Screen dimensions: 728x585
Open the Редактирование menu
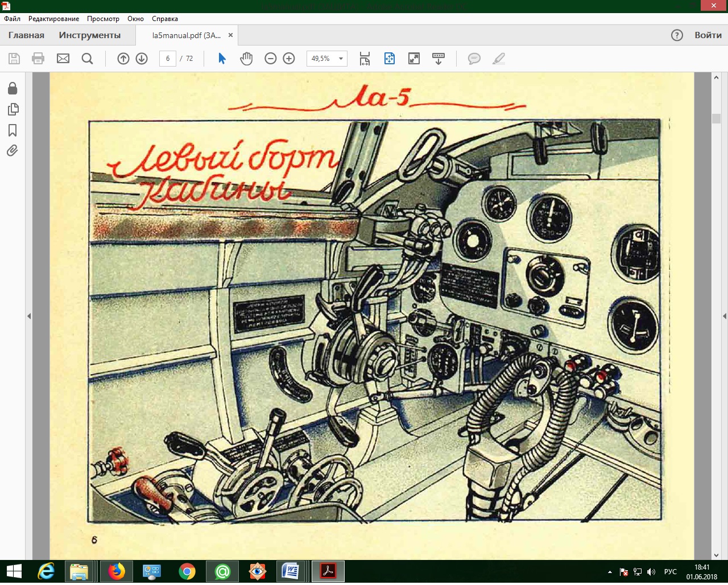pyautogui.click(x=53, y=19)
